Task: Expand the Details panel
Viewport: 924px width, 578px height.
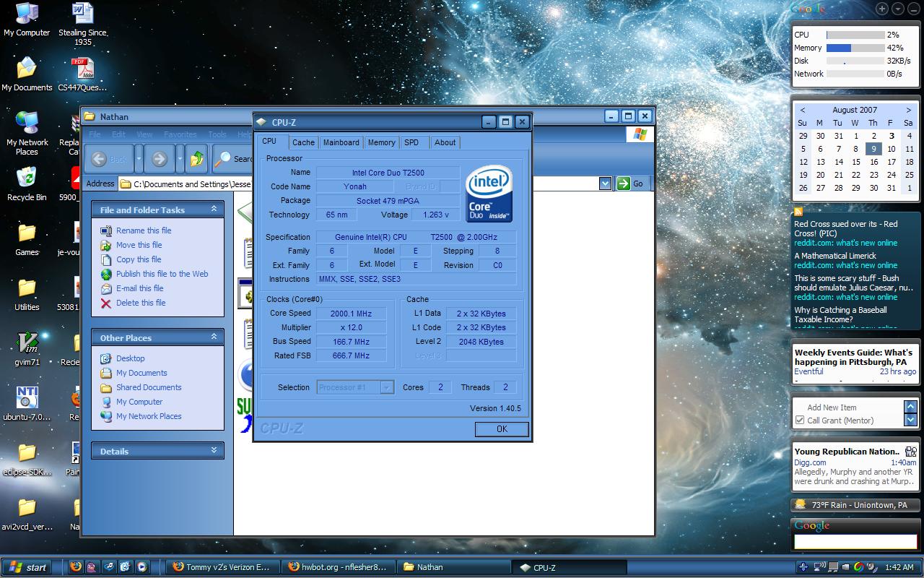Action: coord(214,450)
